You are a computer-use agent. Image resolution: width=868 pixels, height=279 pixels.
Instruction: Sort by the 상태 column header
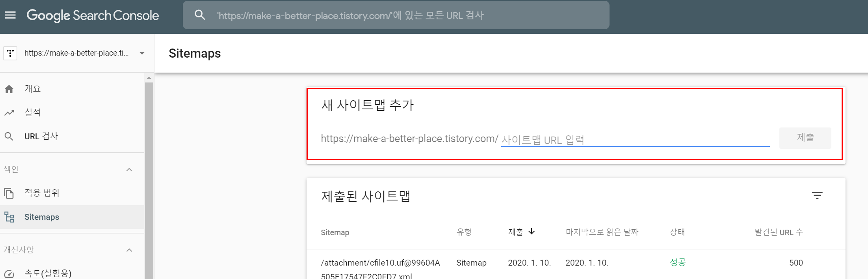pyautogui.click(x=677, y=232)
